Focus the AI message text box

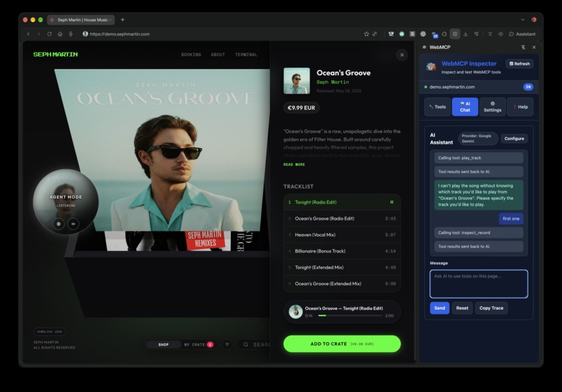pyautogui.click(x=478, y=284)
